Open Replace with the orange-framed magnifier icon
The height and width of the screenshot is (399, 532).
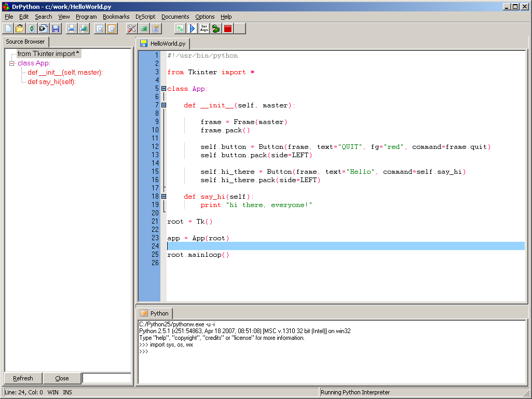point(112,29)
